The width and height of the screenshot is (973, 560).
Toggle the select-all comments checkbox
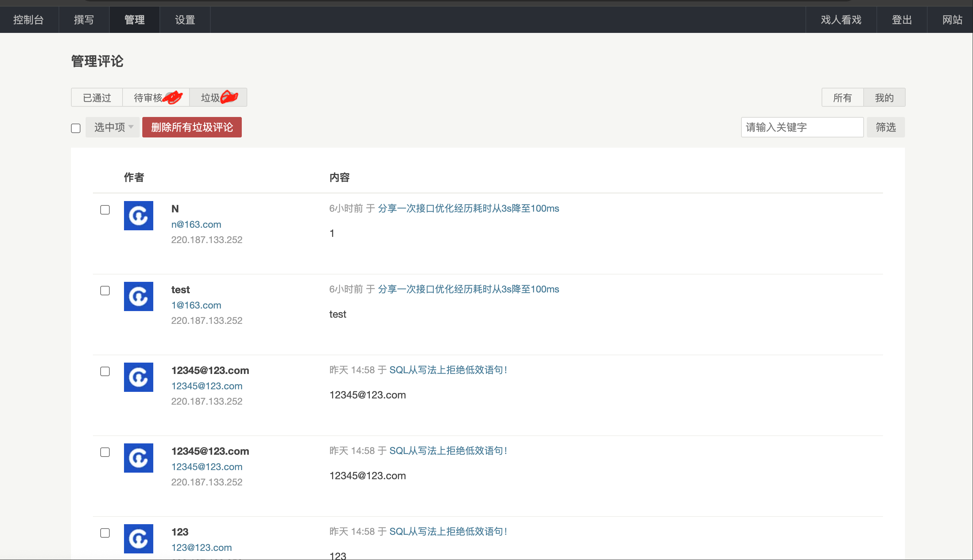[x=76, y=128]
